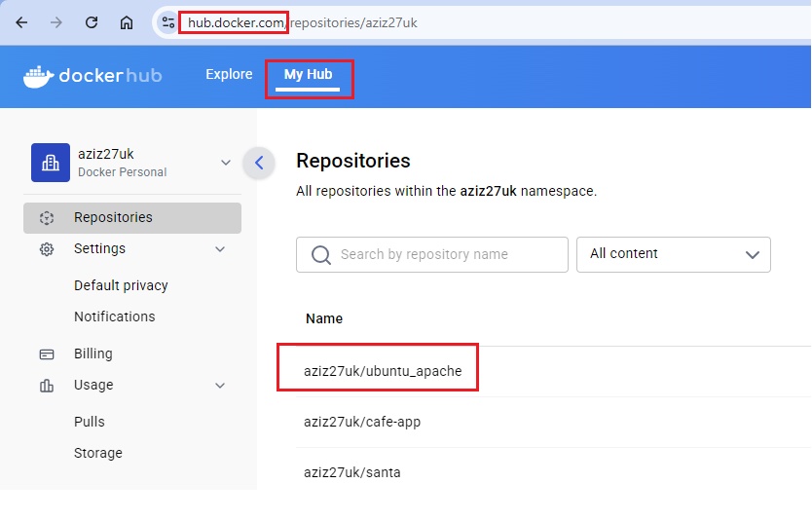Click the aziz27uk organization avatar icon
Viewport: 812px width, 521px height.
(51, 163)
